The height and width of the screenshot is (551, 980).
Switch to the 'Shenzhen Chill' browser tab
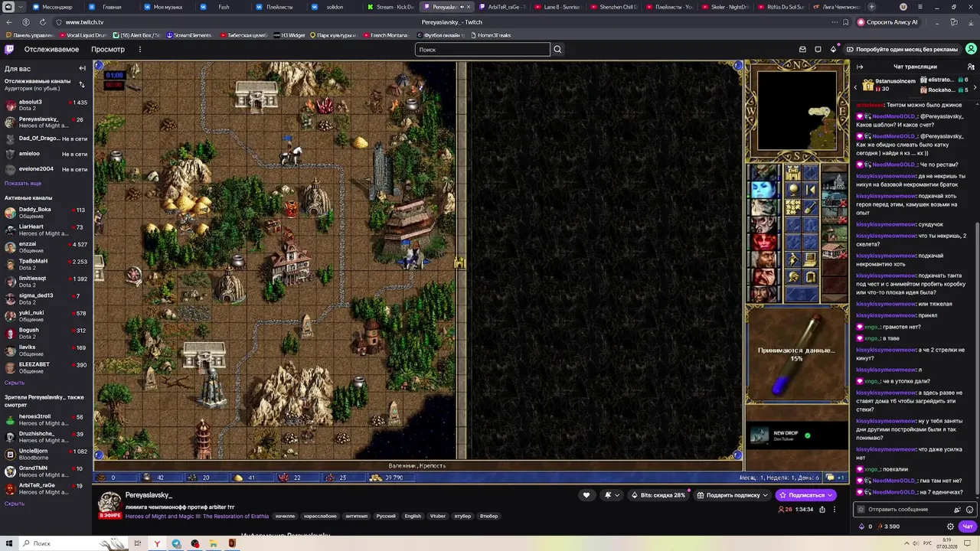(x=614, y=7)
